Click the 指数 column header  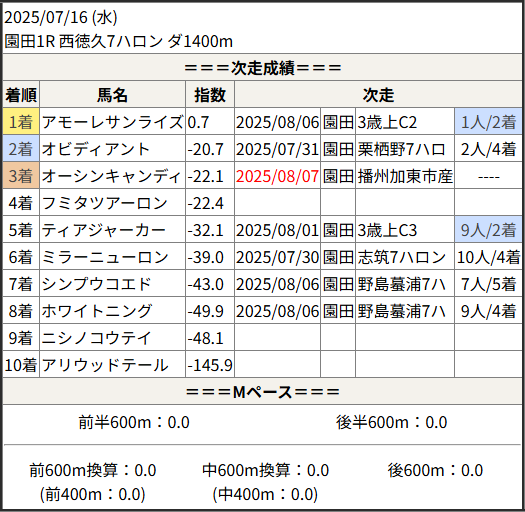tap(210, 95)
